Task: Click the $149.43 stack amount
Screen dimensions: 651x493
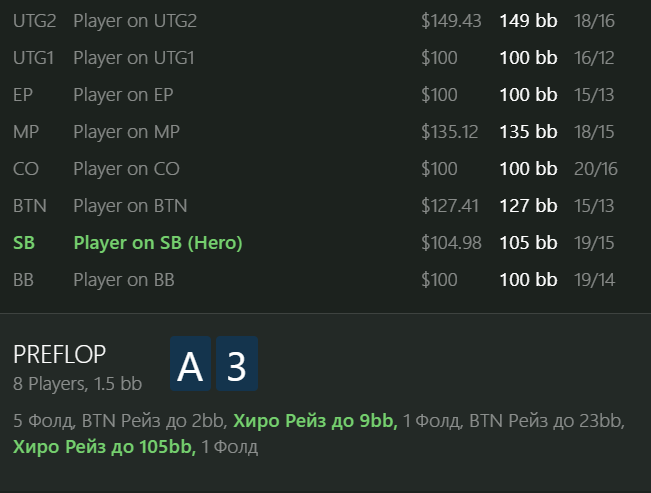Action: (451, 21)
